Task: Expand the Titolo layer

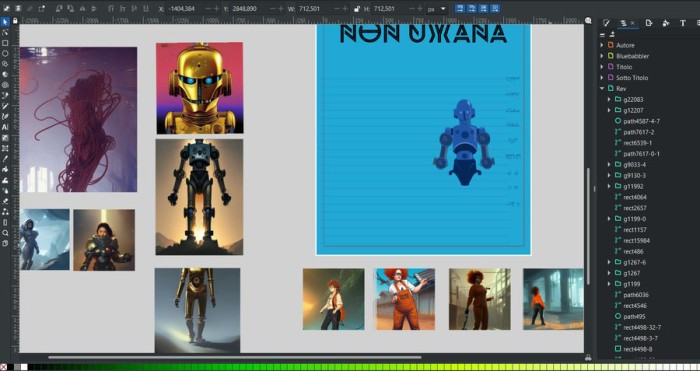Action: [x=602, y=67]
